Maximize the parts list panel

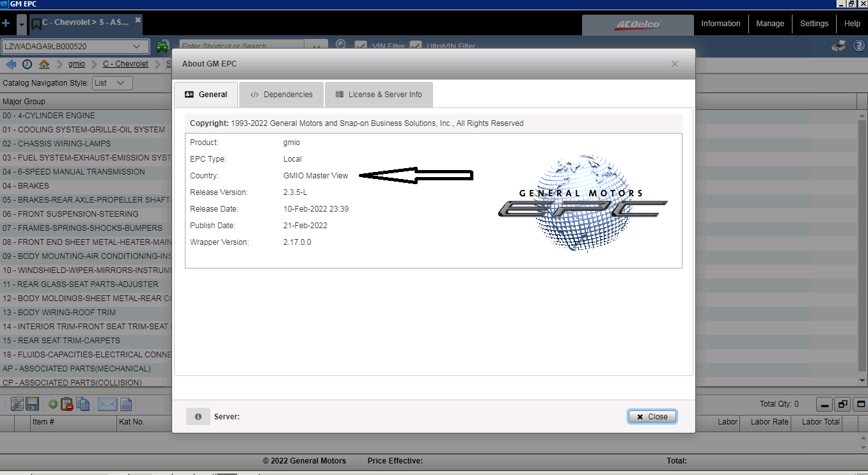tap(860, 405)
